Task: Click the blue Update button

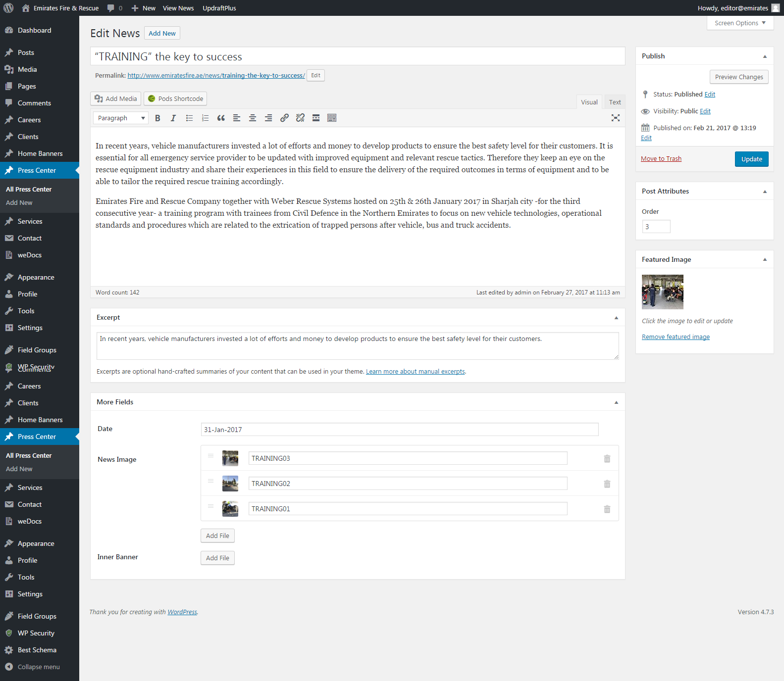Action: coord(751,159)
